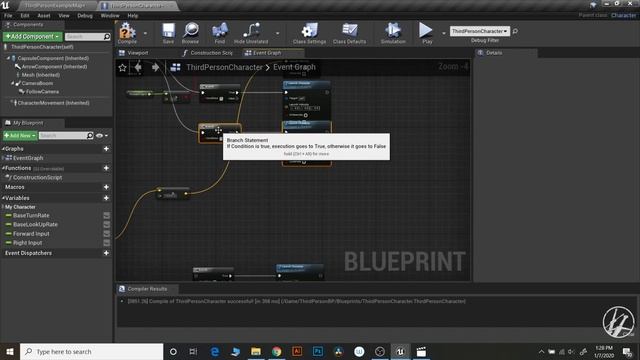This screenshot has width=640, height=360.
Task: Toggle visibility eye for BaseTurnRate variable
Action: [107, 216]
